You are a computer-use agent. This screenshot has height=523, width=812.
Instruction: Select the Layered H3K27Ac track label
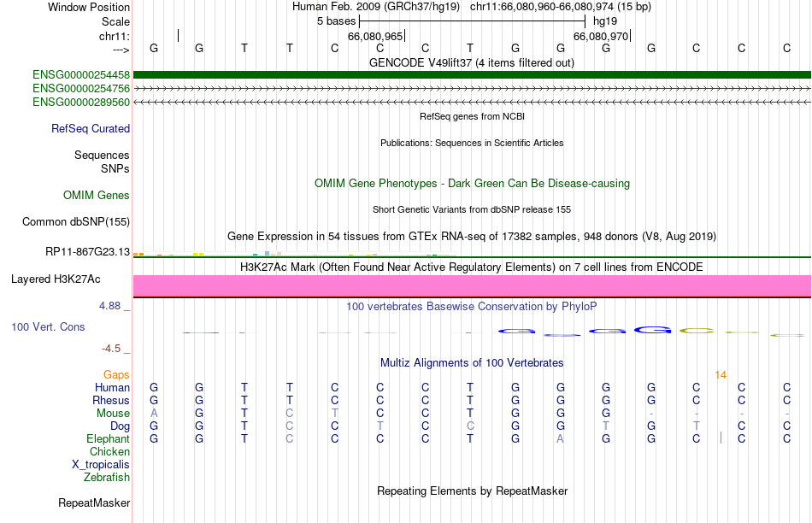(56, 279)
